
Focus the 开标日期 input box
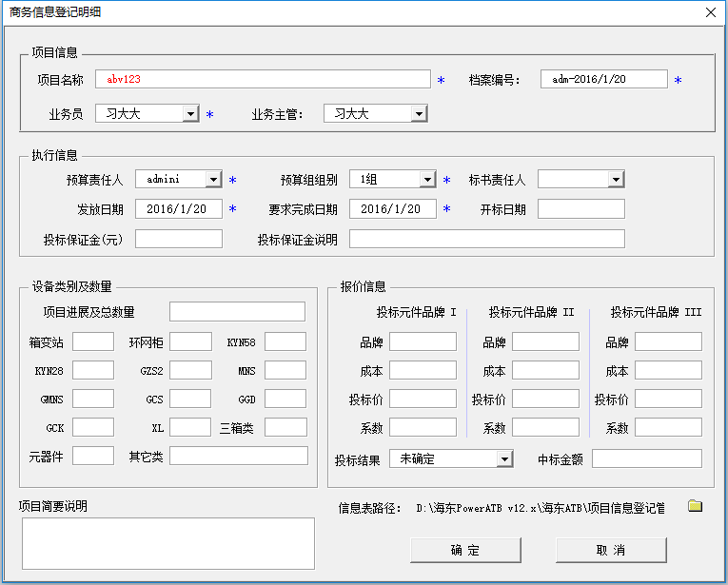click(x=580, y=208)
